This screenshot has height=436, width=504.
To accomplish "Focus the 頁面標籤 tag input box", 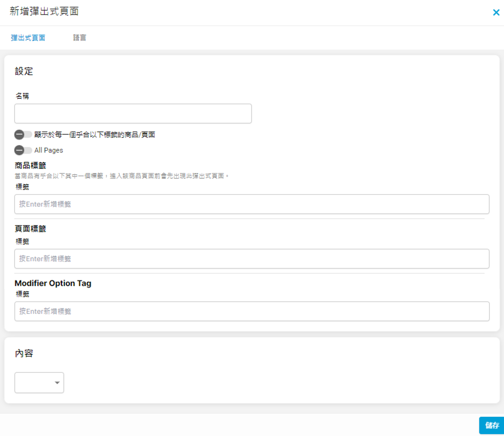I will pos(252,259).
